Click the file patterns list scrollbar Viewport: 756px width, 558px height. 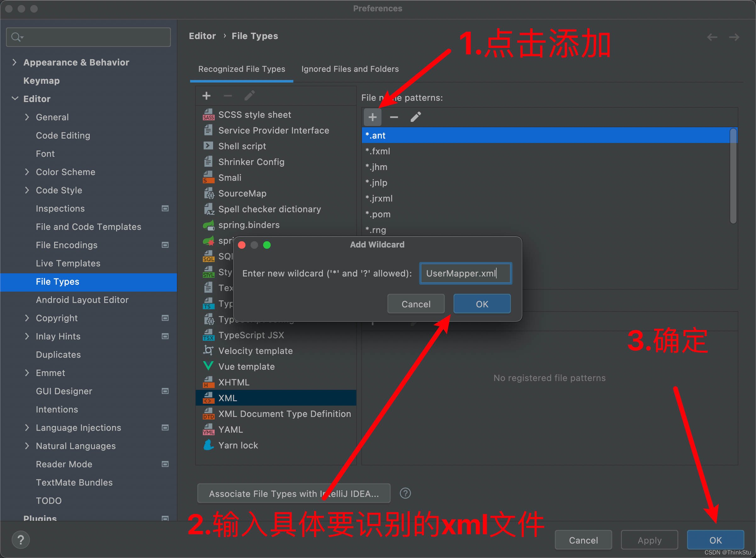pos(733,176)
